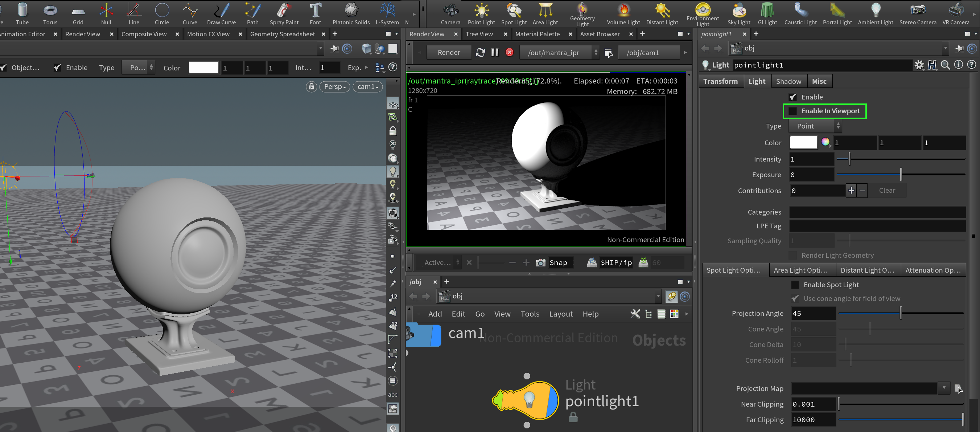Uncheck Use cone angle for field of view
This screenshot has width=980, height=432.
(796, 298)
